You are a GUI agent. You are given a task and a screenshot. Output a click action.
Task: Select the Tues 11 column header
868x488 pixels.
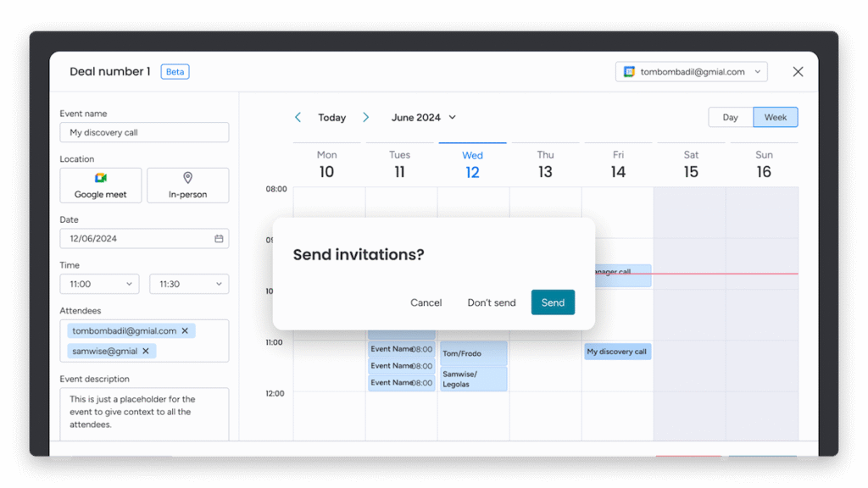[399, 164]
